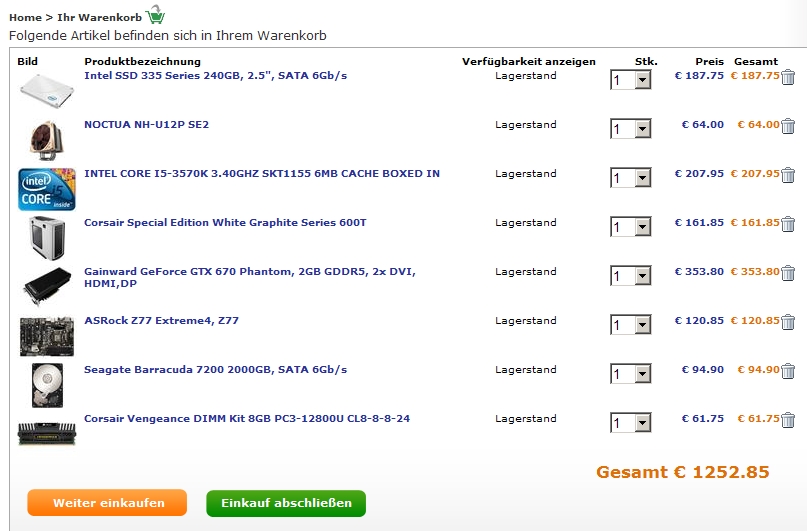Click Ihr Warenkorb in the breadcrumb

click(99, 17)
